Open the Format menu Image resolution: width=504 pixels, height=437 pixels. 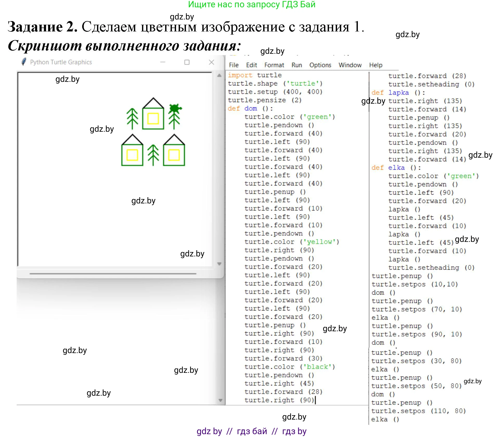[274, 65]
